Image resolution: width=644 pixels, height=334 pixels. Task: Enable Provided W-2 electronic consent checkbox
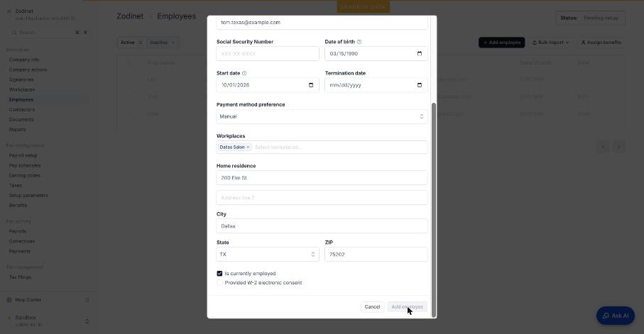click(219, 283)
